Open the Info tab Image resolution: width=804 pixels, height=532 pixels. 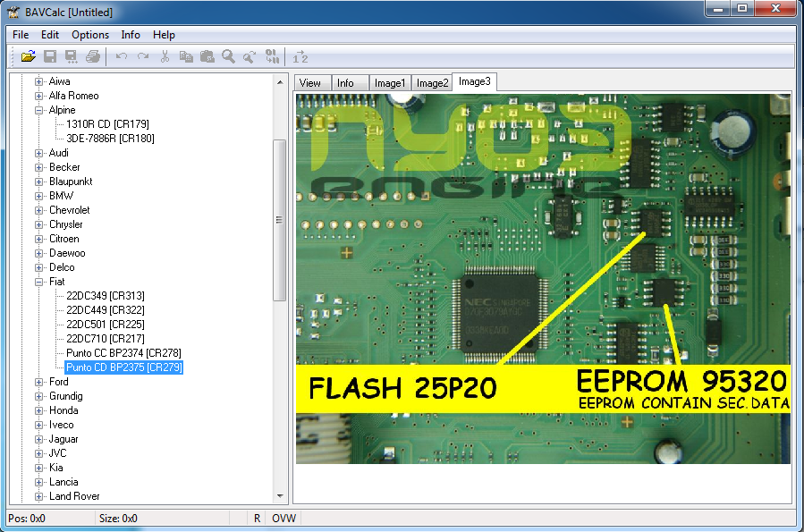coord(350,81)
